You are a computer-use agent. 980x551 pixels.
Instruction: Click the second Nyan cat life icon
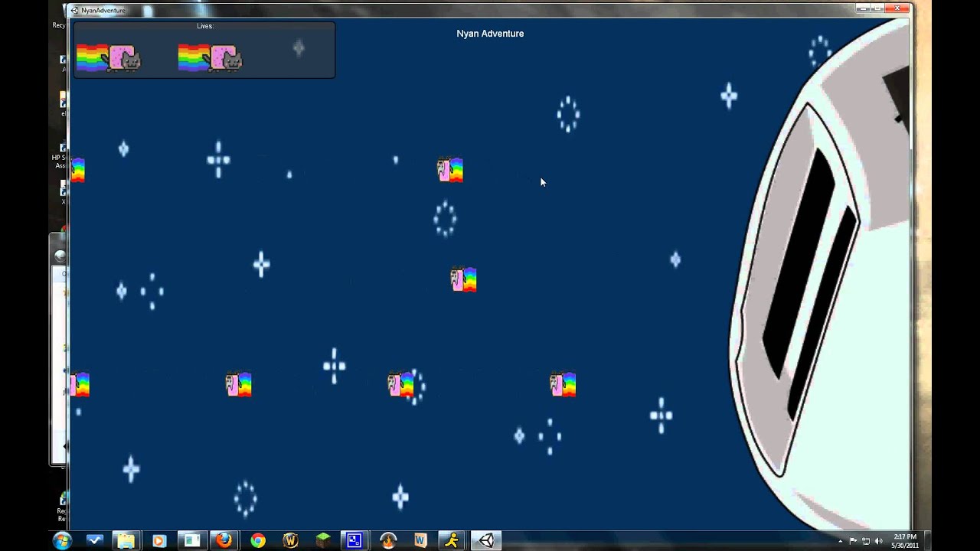[210, 58]
